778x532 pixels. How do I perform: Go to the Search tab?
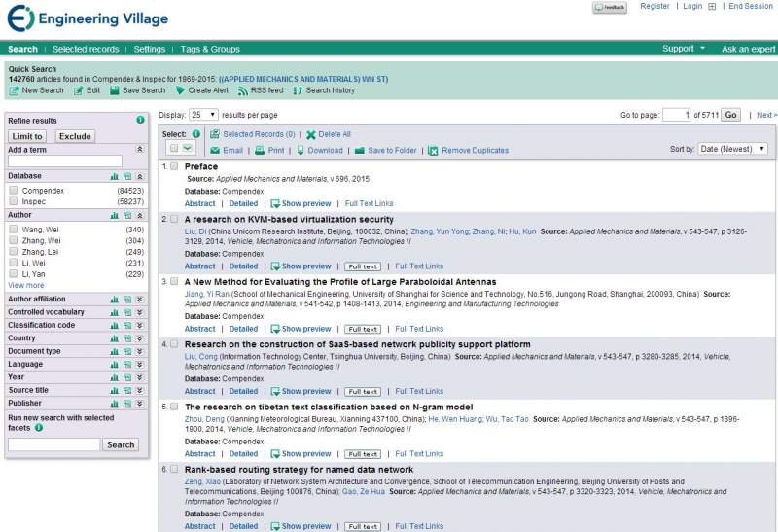pos(22,49)
